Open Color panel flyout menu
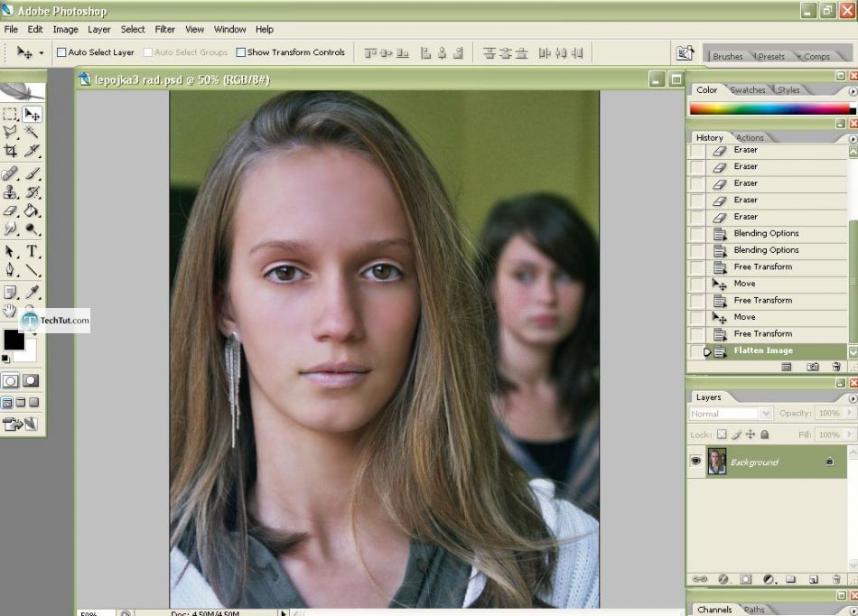The height and width of the screenshot is (616, 858). (x=853, y=91)
